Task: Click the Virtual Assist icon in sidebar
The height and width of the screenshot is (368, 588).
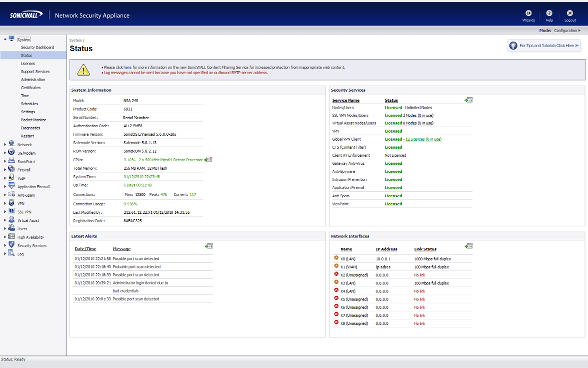Action: click(x=11, y=220)
